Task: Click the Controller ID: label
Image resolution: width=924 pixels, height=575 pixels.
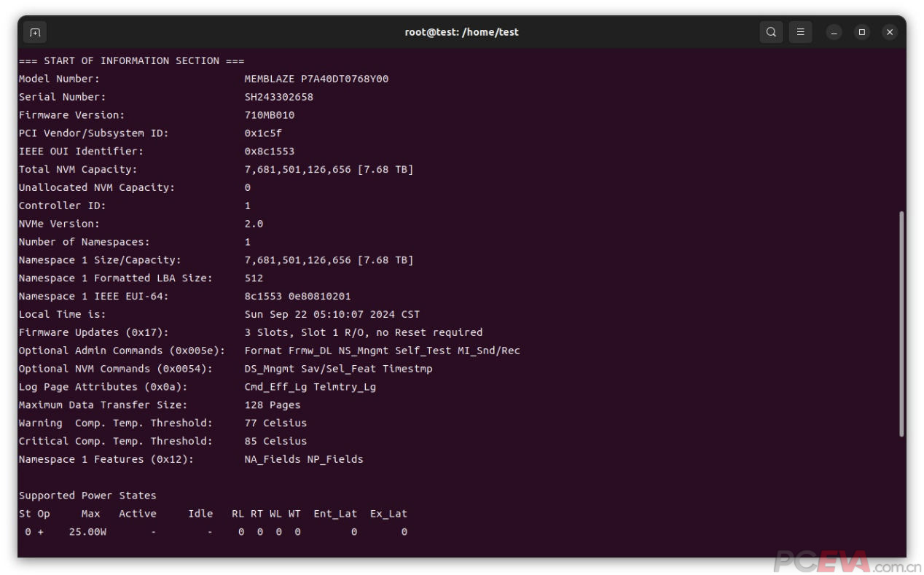Action: 62,206
